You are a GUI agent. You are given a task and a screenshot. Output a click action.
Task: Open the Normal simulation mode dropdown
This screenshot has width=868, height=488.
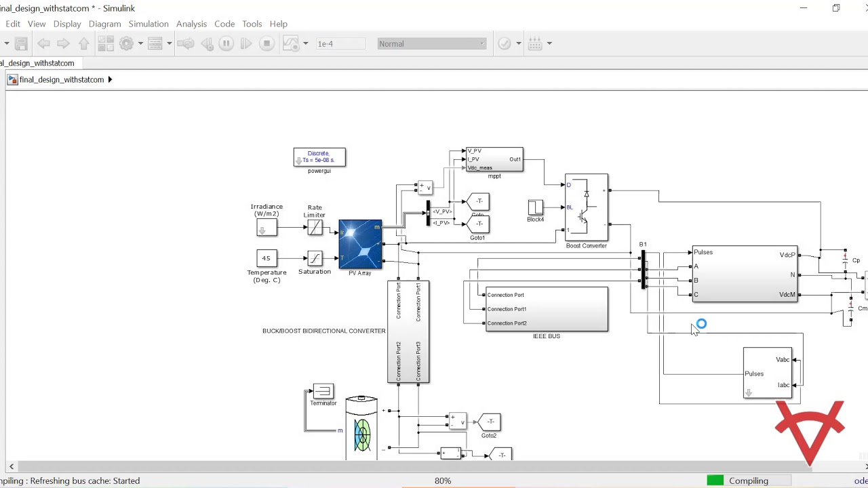(432, 43)
